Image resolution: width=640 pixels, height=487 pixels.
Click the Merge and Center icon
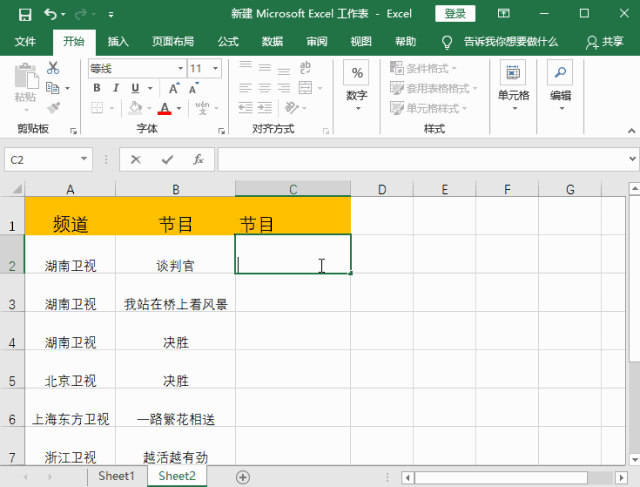pyautogui.click(x=305, y=87)
